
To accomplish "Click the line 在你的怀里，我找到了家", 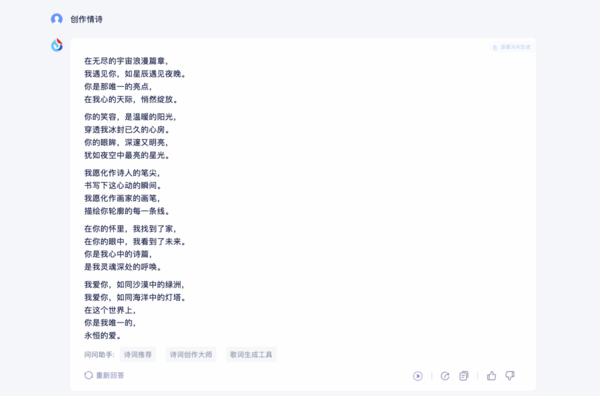I will click(x=130, y=229).
